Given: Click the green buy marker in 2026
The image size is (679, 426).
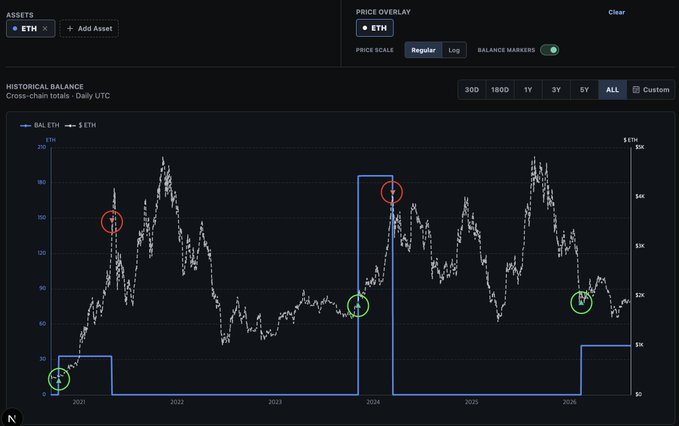Looking at the screenshot, I should coord(581,302).
